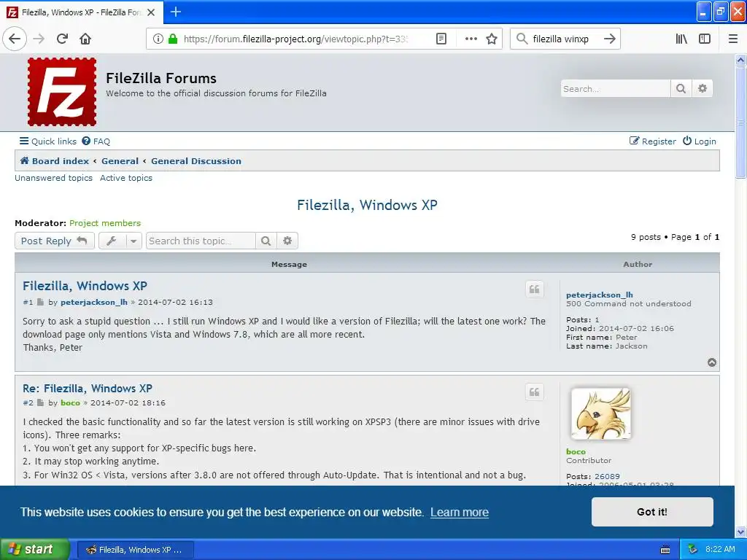Open post #2 title Re: Filezilla, Windows XP
The width and height of the screenshot is (747, 560).
[x=88, y=388]
